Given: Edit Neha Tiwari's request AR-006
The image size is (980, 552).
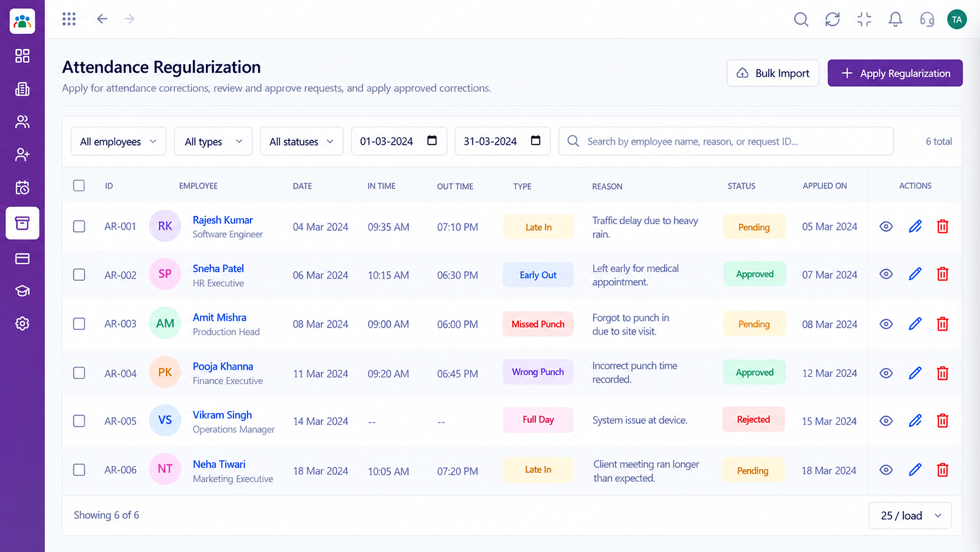Looking at the screenshot, I should click(x=915, y=470).
